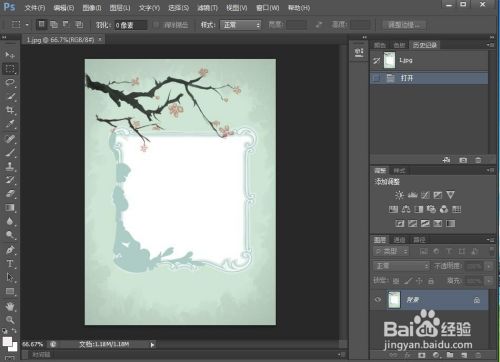This screenshot has height=362, width=500.
Task: Select the Brush tool
Action: [x=10, y=152]
